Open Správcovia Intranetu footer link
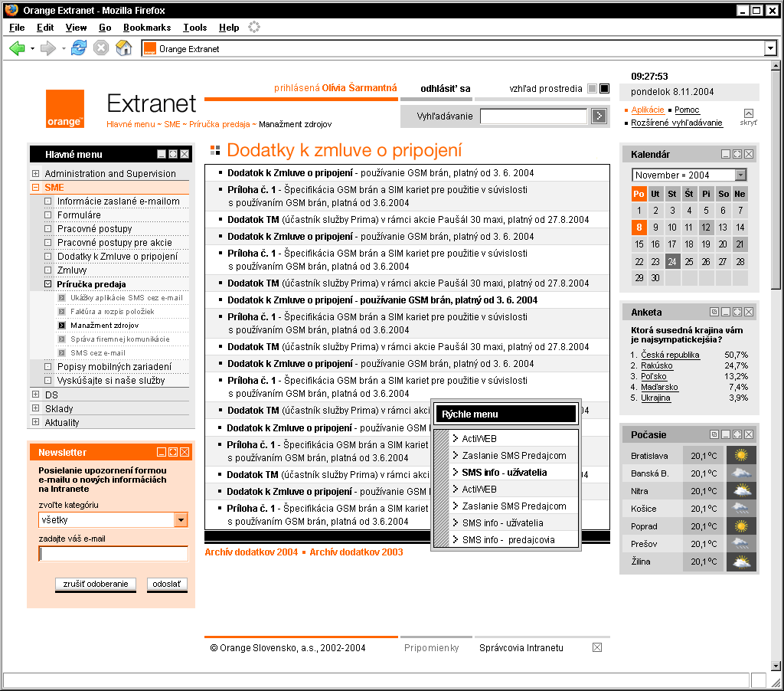784x691 pixels. (521, 647)
